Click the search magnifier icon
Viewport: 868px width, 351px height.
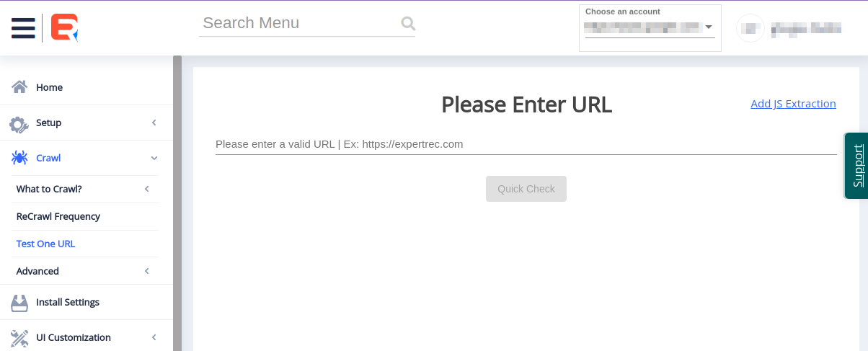(x=408, y=24)
